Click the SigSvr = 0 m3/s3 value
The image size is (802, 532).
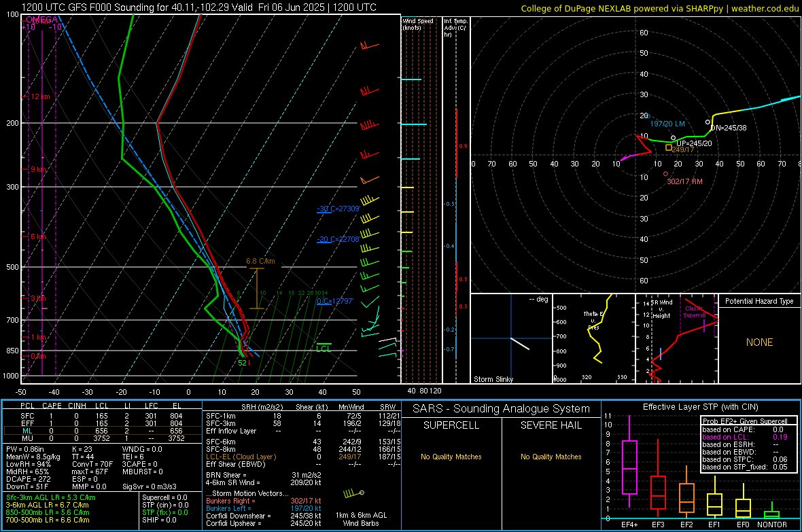[150, 486]
